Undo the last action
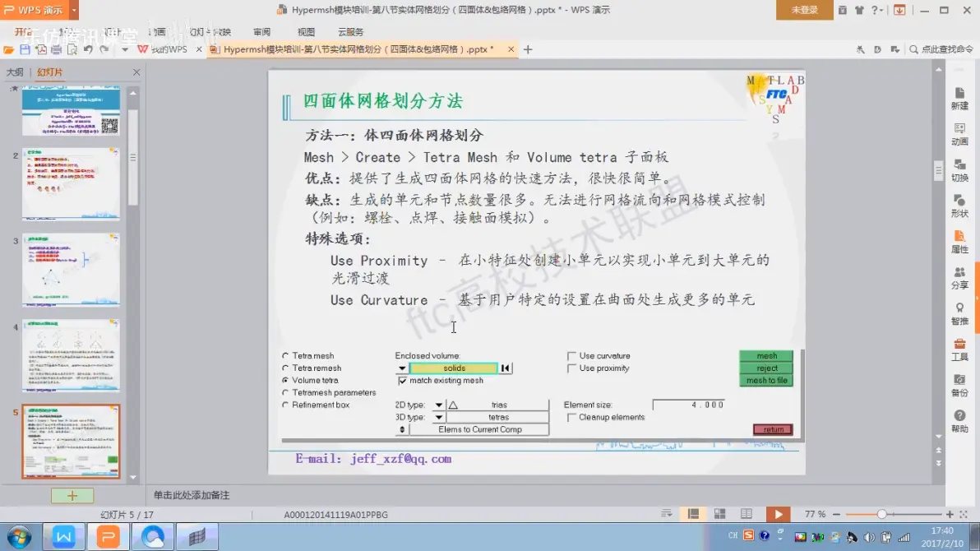Image resolution: width=980 pixels, height=551 pixels. pyautogui.click(x=88, y=49)
